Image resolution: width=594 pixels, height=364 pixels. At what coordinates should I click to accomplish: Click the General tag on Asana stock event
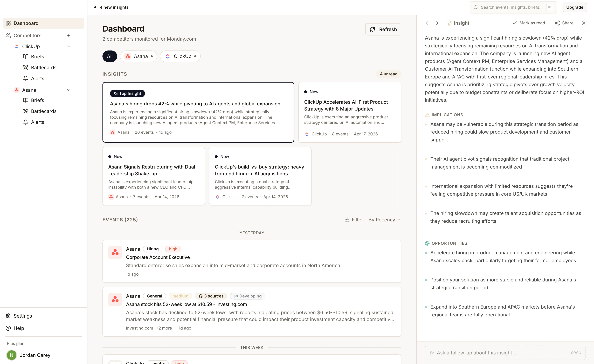(x=154, y=296)
